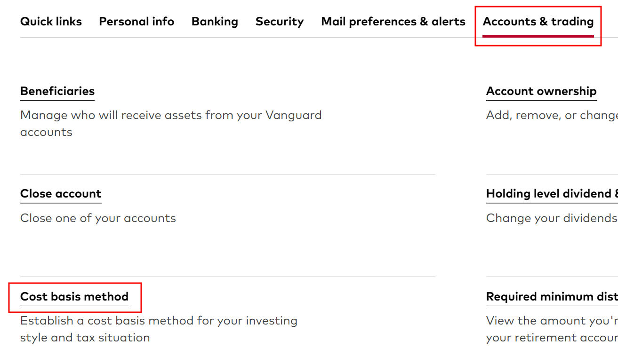Screen dimensions: 618x364
Task: Click the red-boxed Cost basis method heading
Action: point(74,296)
